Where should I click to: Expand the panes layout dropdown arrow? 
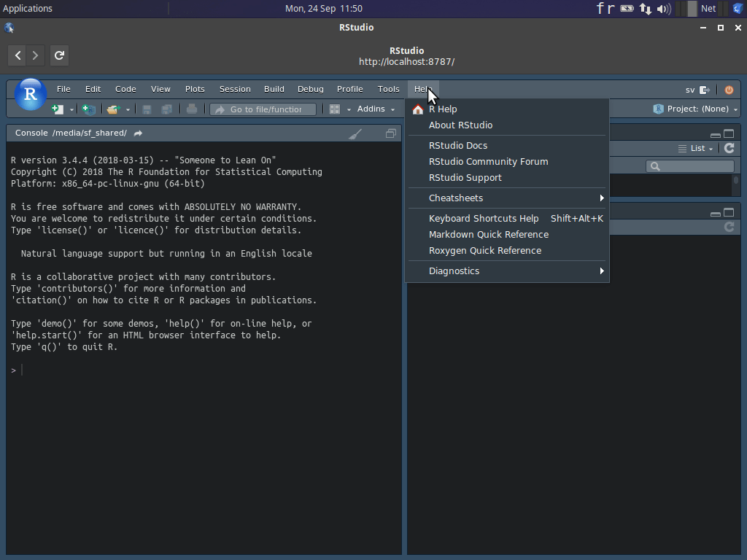[x=349, y=109]
